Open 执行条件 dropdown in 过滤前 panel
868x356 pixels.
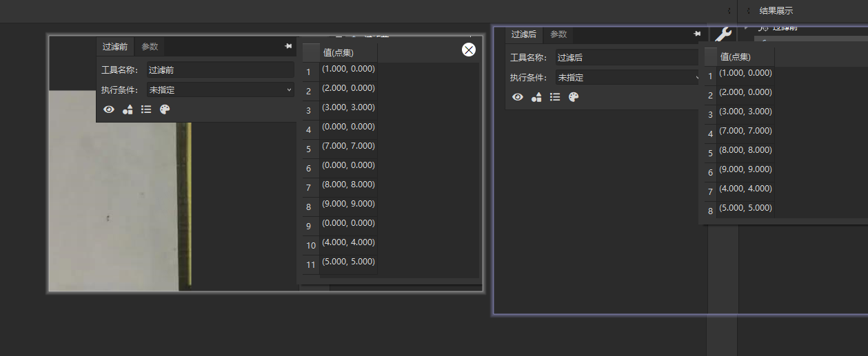(221, 90)
